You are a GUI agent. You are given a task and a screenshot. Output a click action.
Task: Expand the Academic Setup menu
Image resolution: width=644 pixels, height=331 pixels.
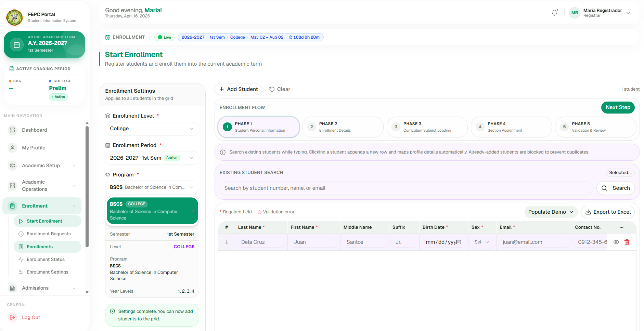(42, 165)
